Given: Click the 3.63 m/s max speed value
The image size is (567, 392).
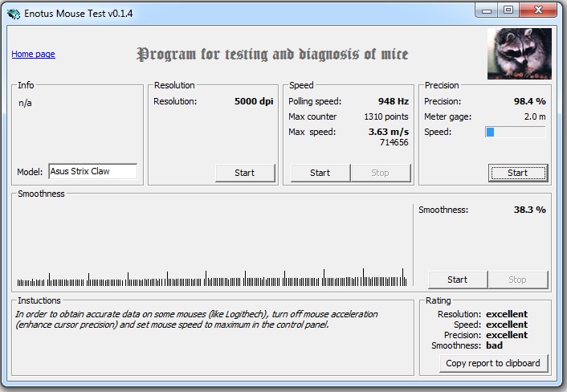Looking at the screenshot, I should click(389, 132).
